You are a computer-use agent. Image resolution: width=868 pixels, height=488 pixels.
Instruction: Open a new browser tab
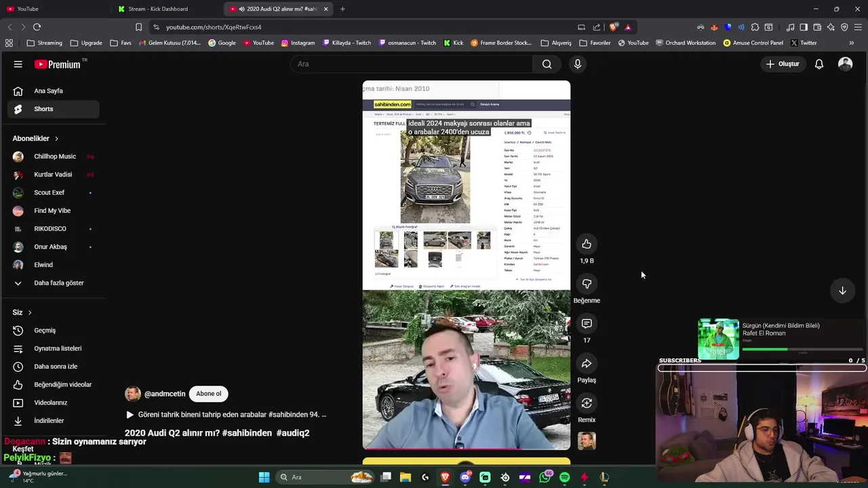point(342,9)
